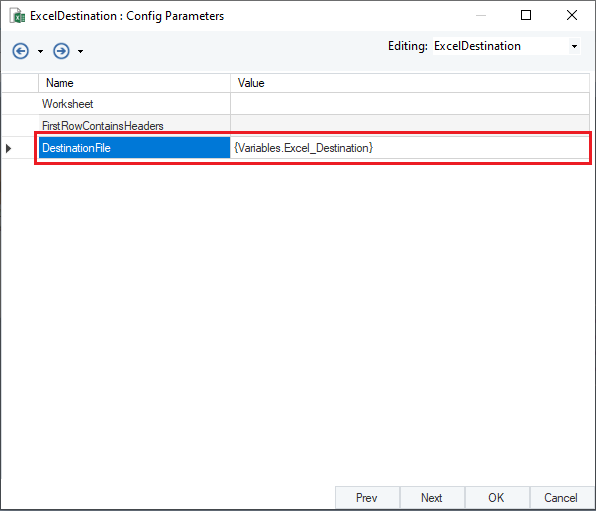The height and width of the screenshot is (511, 596).
Task: Dismiss dialog with Cancel button
Action: (562, 498)
